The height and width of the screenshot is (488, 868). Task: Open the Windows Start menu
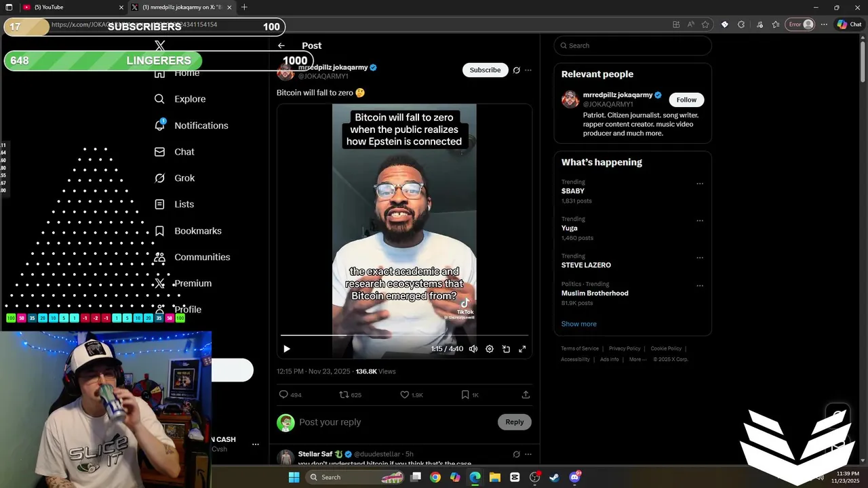tap(294, 477)
